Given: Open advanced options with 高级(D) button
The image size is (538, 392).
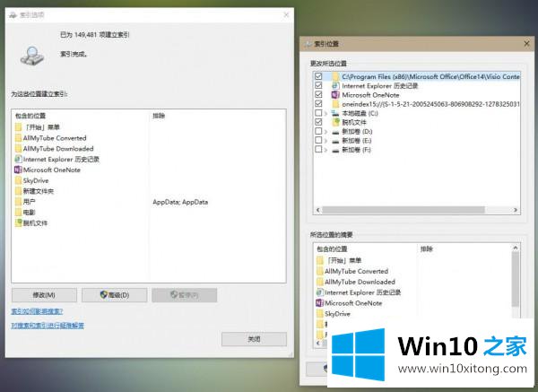Looking at the screenshot, I should 115,295.
